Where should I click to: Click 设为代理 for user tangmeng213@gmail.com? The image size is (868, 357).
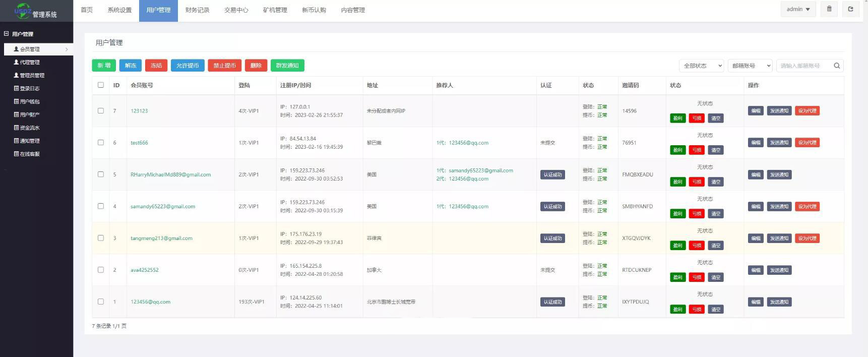(807, 239)
